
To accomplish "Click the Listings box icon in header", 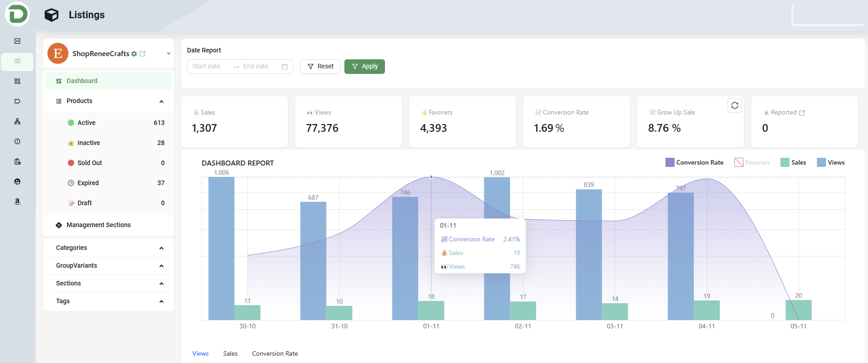I will (52, 15).
